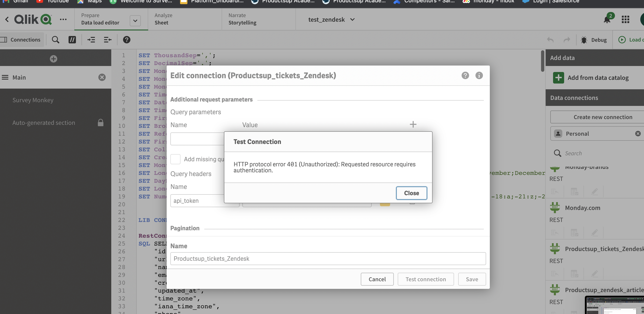Viewport: 644px width, 314px height.
Task: Open help via toolbar question mark
Action: coord(126,40)
